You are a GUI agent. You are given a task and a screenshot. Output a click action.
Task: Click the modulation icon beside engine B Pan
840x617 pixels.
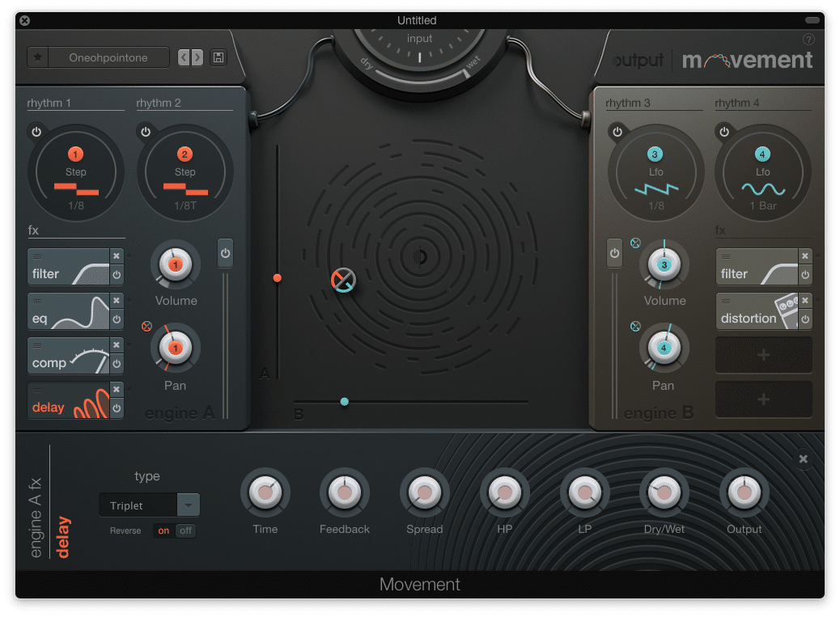[635, 327]
